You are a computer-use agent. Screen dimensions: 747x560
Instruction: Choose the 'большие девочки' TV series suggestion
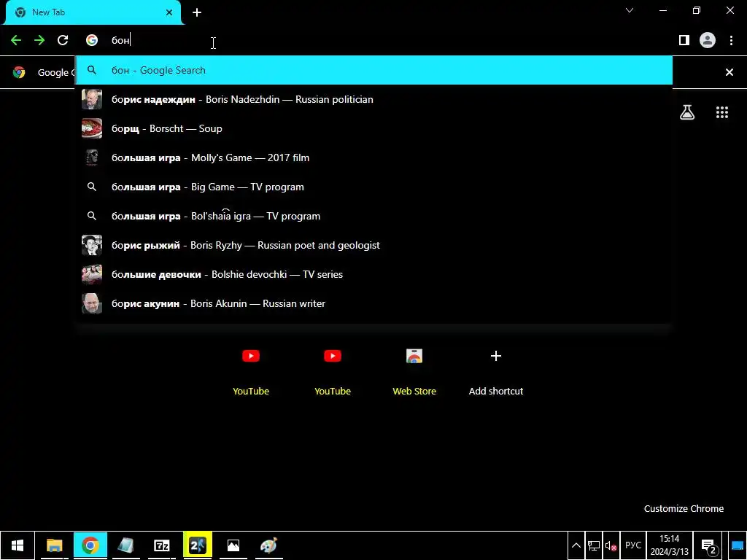pos(374,274)
